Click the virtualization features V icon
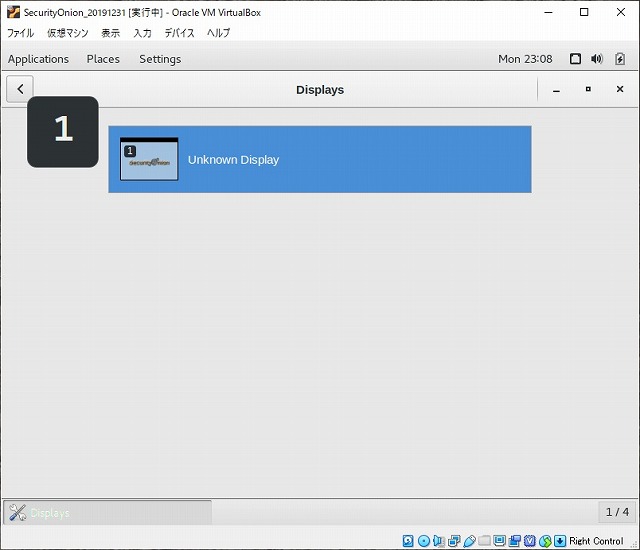The image size is (640, 550). (x=530, y=541)
